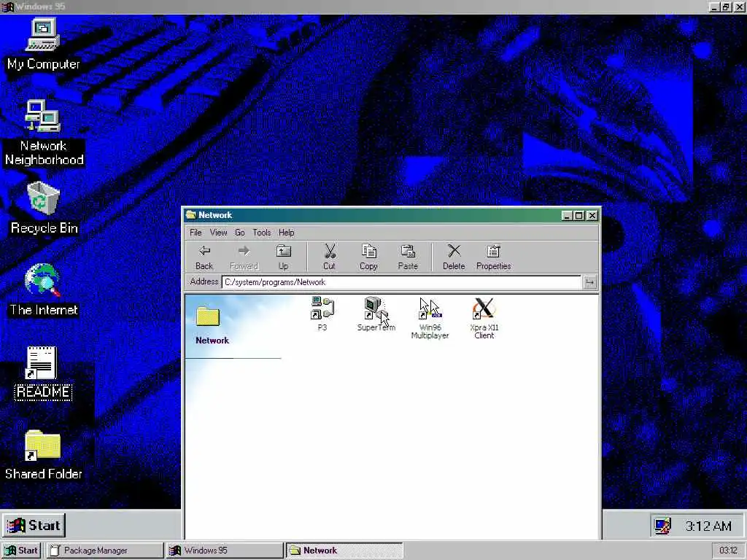Image resolution: width=747 pixels, height=560 pixels.
Task: Click the Delete toolbar button
Action: pyautogui.click(x=454, y=257)
